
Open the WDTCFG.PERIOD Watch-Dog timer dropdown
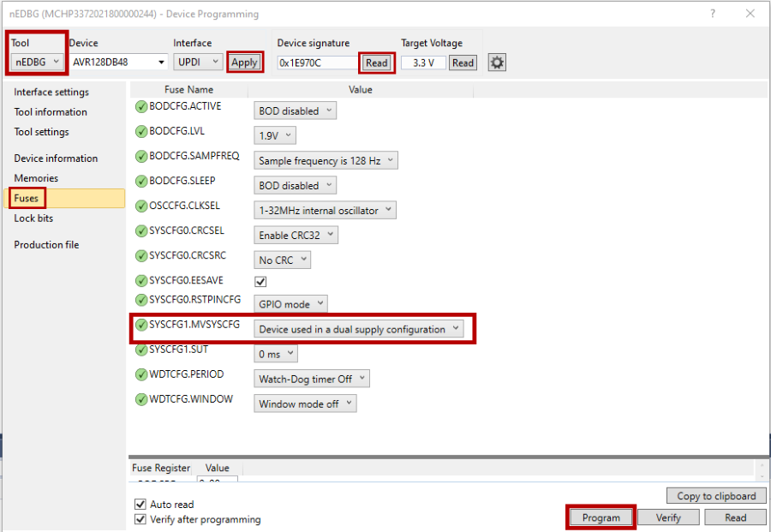pos(312,379)
